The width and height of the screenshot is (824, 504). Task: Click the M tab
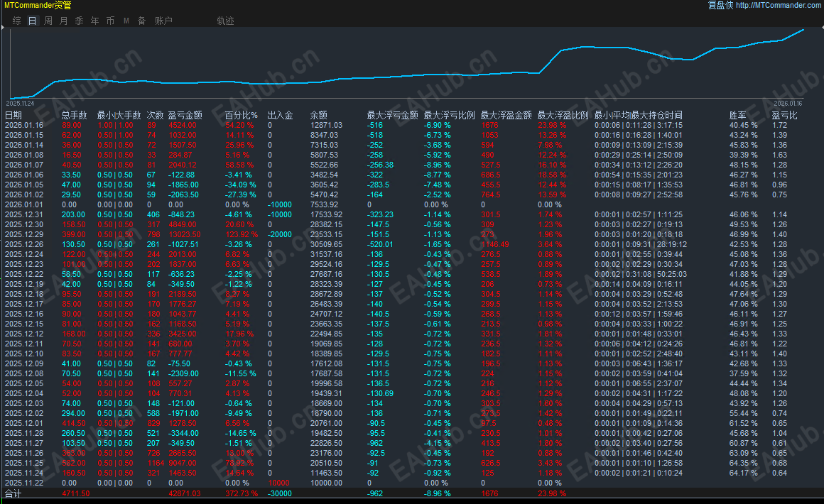coord(126,21)
